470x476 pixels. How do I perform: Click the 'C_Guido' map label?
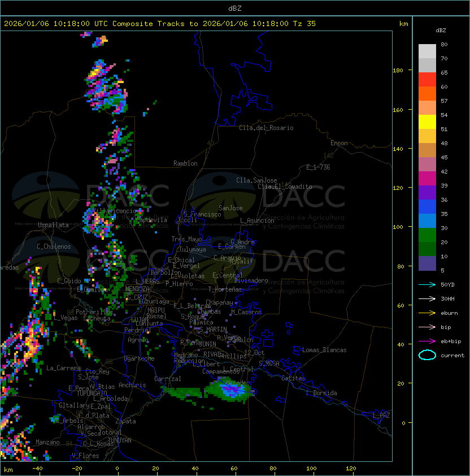click(x=69, y=281)
